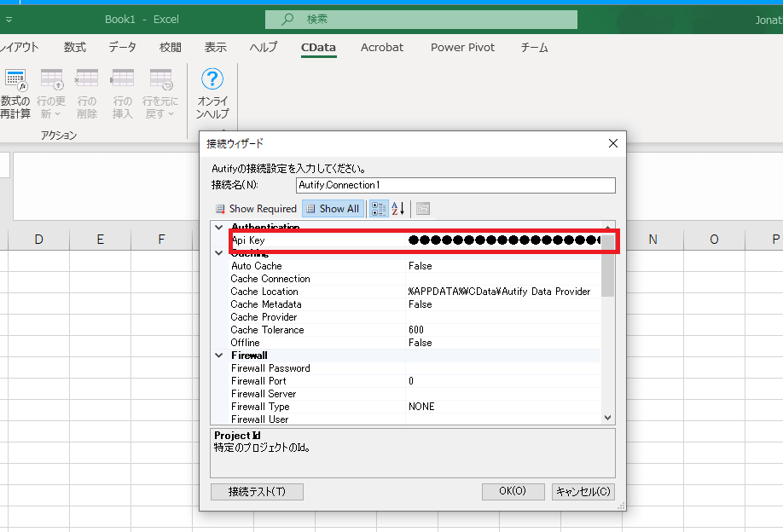The height and width of the screenshot is (532, 783).
Task: Toggle Show All properties filter
Action: click(x=333, y=209)
